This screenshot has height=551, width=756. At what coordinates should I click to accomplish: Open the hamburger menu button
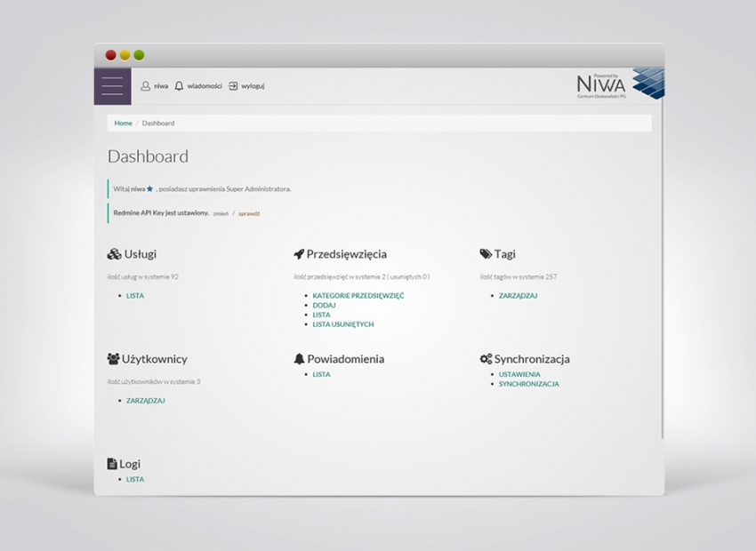(x=112, y=86)
